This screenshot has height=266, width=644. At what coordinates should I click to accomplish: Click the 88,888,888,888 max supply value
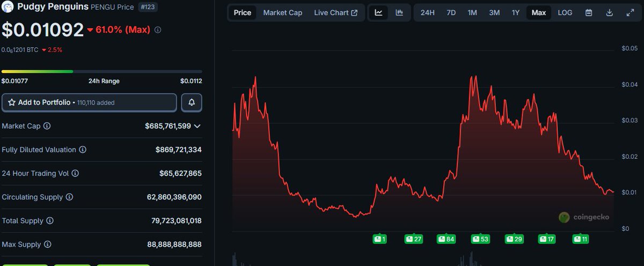pyautogui.click(x=174, y=244)
